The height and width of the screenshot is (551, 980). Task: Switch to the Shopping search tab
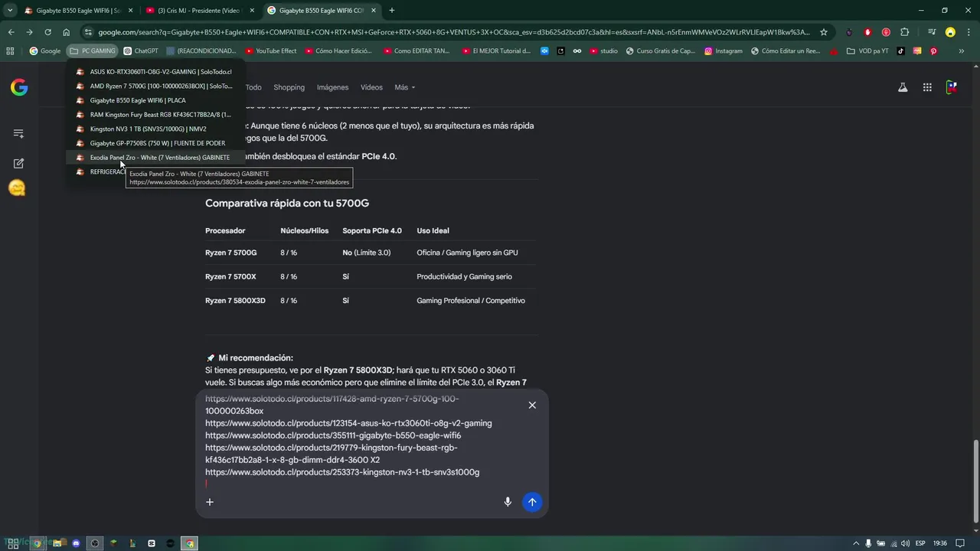(x=289, y=87)
